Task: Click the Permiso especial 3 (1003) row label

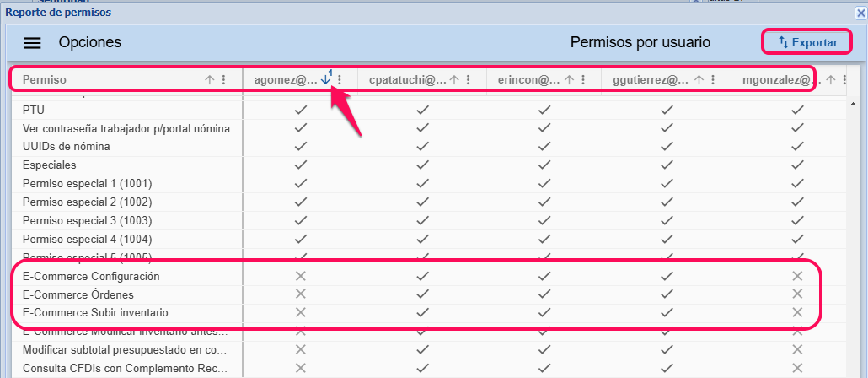Action: pos(87,220)
